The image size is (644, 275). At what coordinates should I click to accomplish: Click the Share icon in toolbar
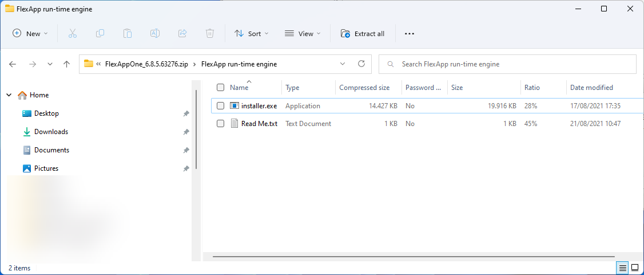click(182, 34)
